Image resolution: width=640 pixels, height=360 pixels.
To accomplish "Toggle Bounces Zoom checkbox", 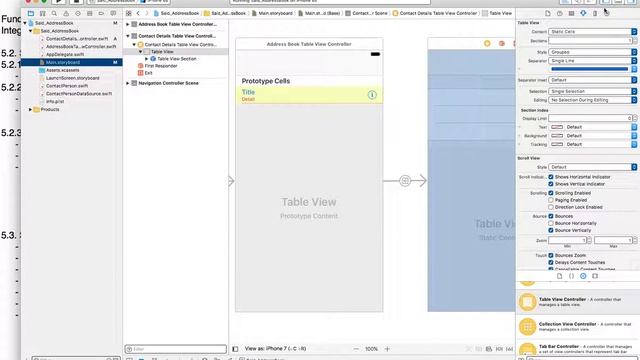I will point(551,256).
